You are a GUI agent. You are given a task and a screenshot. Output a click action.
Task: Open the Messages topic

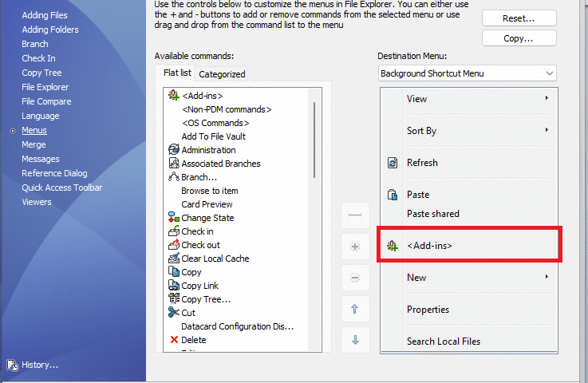40,159
